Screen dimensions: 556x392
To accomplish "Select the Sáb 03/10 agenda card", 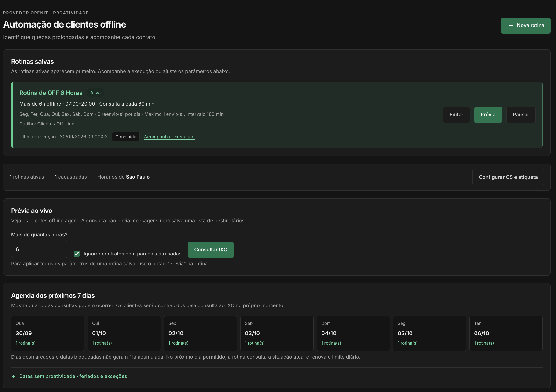I will [x=277, y=333].
